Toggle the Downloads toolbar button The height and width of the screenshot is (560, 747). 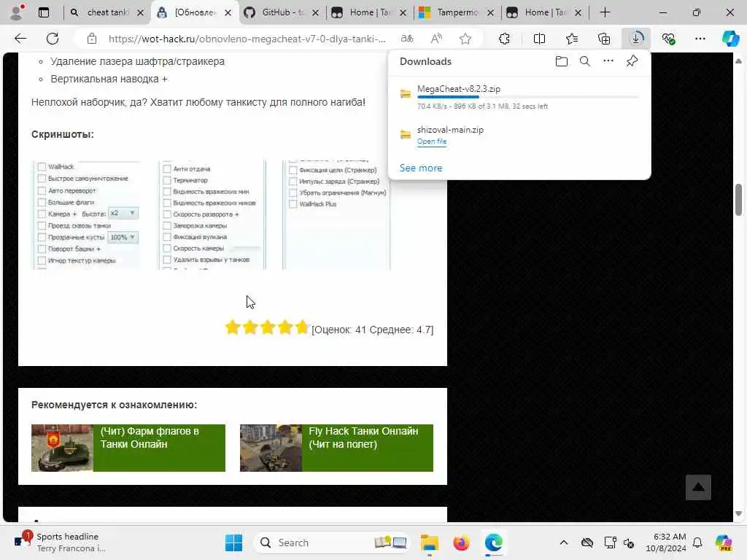point(636,39)
